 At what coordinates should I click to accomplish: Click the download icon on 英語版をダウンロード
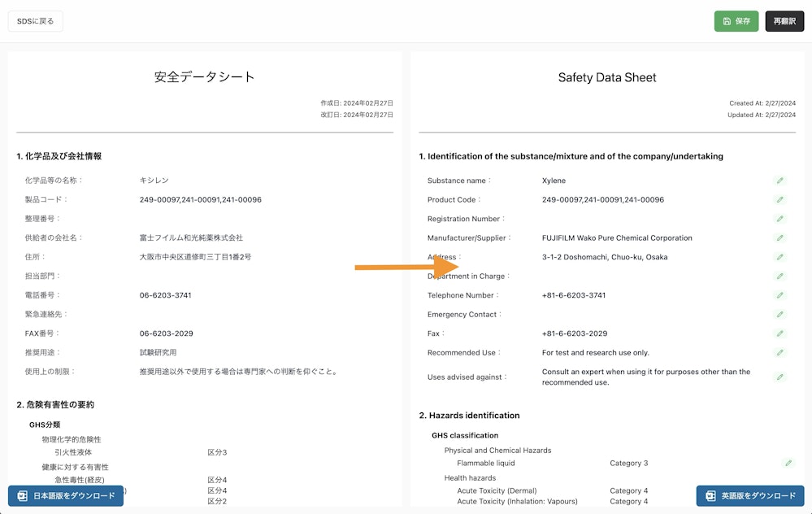point(710,495)
